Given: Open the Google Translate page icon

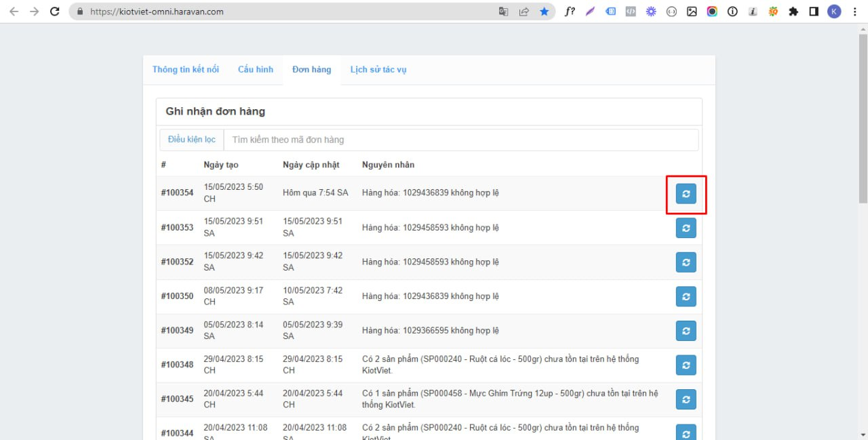Looking at the screenshot, I should click(503, 12).
